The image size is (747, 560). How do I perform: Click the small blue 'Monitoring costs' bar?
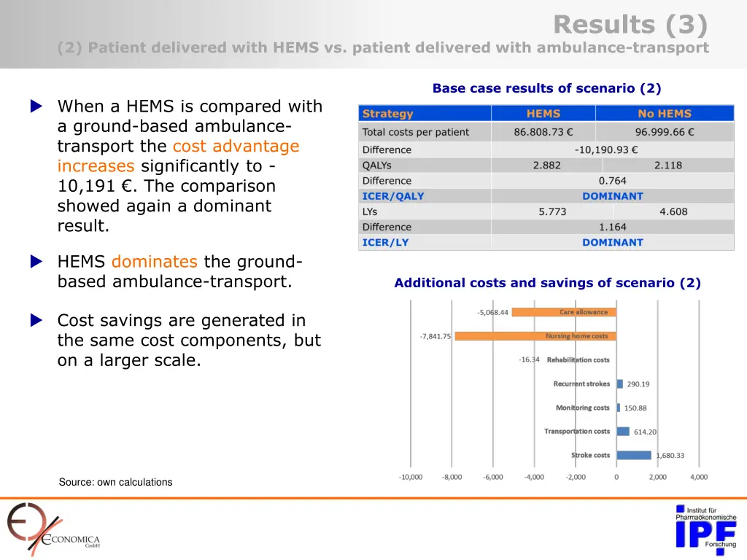[x=619, y=408]
